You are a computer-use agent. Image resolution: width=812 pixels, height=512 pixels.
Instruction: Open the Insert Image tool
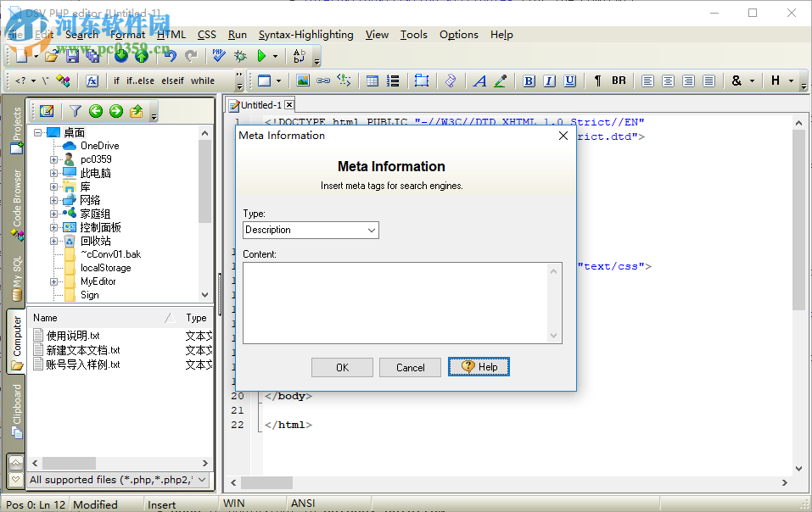pyautogui.click(x=303, y=81)
